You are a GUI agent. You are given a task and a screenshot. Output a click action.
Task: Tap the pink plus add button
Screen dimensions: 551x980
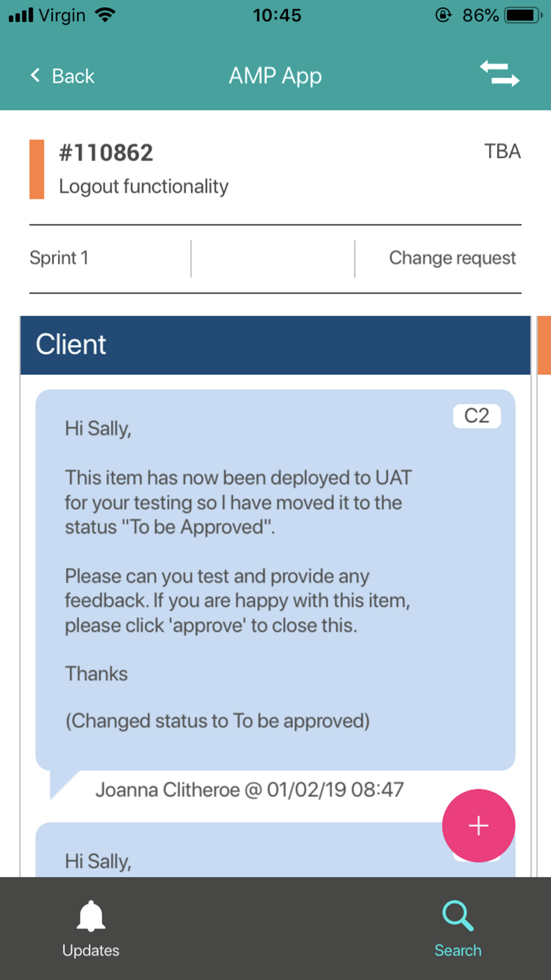pyautogui.click(x=478, y=826)
